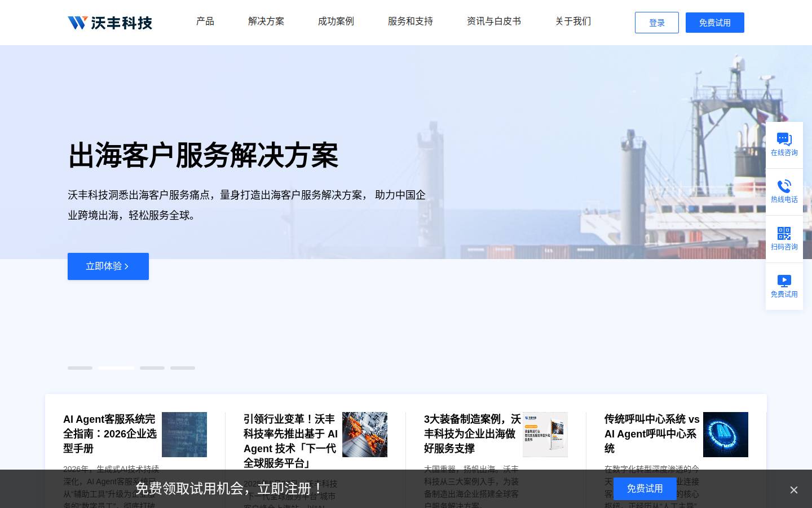Select the third carousel indicator
This screenshot has width=812, height=508.
coord(152,368)
